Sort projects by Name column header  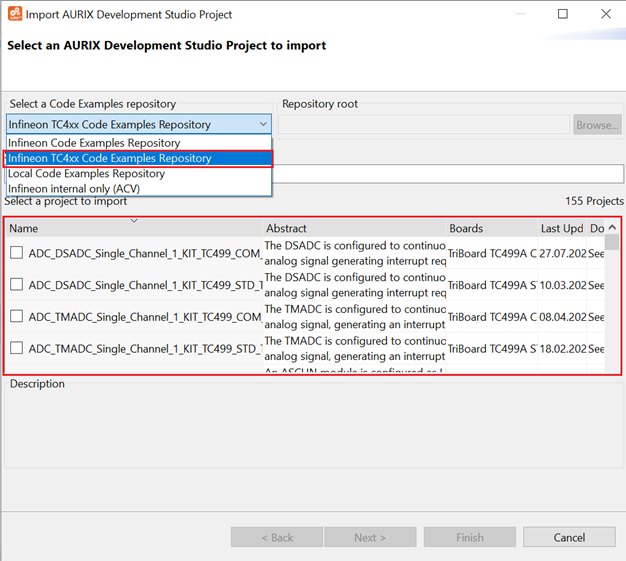[x=135, y=228]
